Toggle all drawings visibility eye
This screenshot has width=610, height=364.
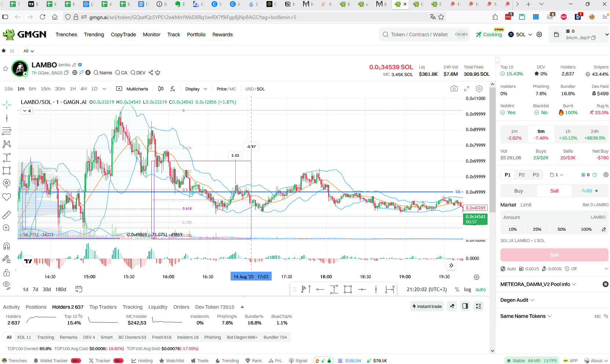[7, 285]
